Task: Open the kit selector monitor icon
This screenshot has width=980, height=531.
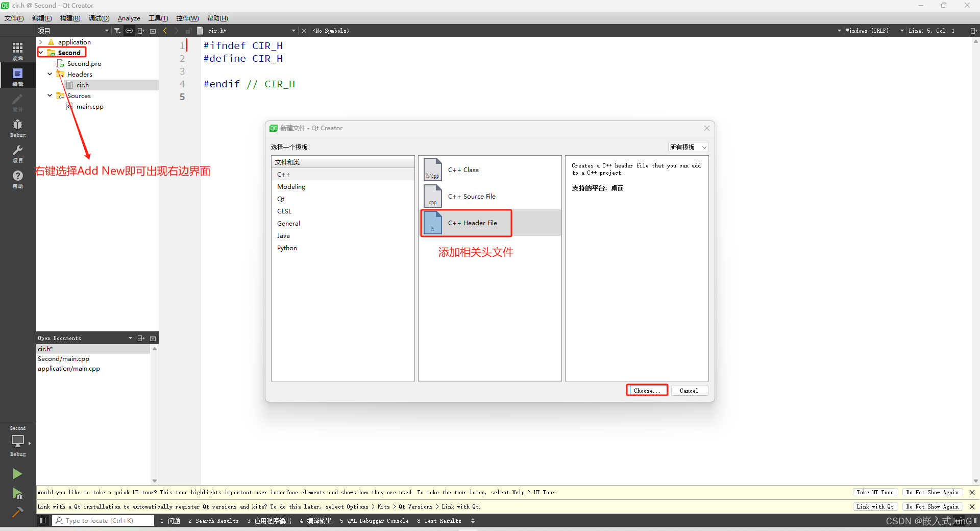Action: point(17,442)
